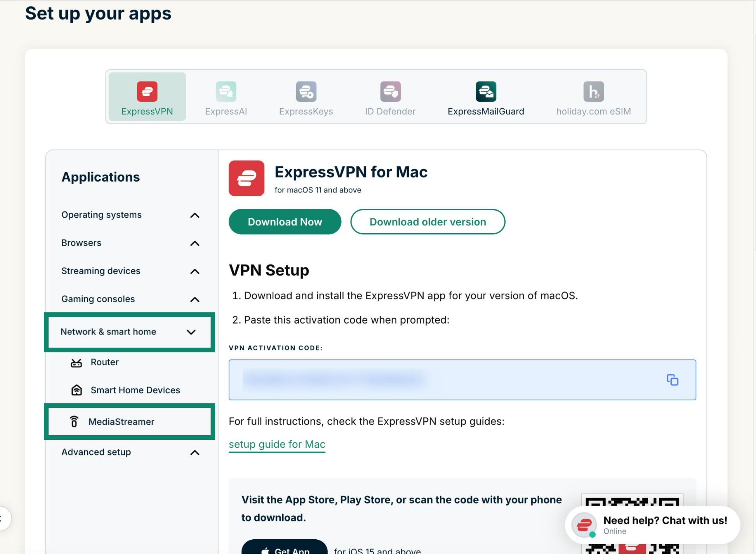756x554 pixels.
Task: Click the 'Set up your apps' heading
Action: coord(98,13)
